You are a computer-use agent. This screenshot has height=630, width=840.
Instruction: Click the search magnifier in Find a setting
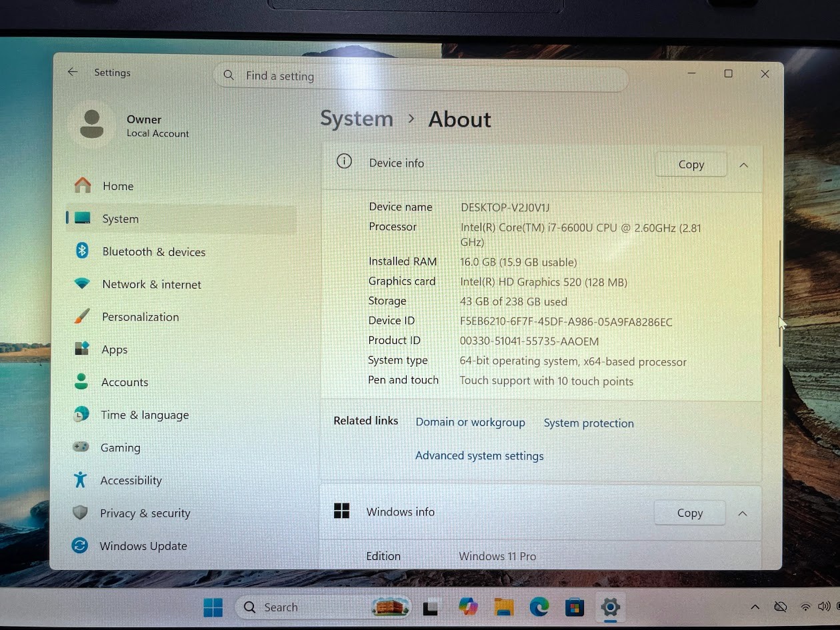pyautogui.click(x=229, y=75)
